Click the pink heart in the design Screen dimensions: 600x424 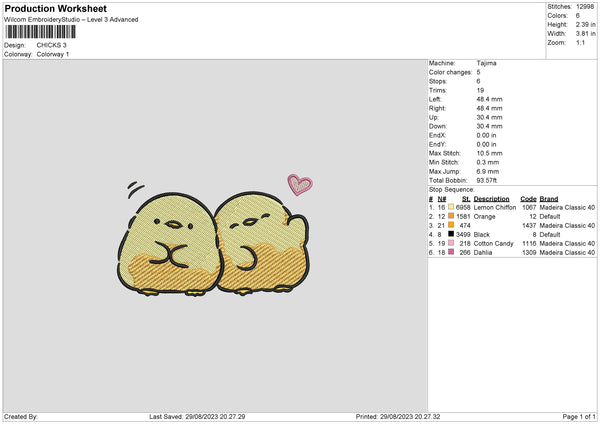[x=300, y=184]
